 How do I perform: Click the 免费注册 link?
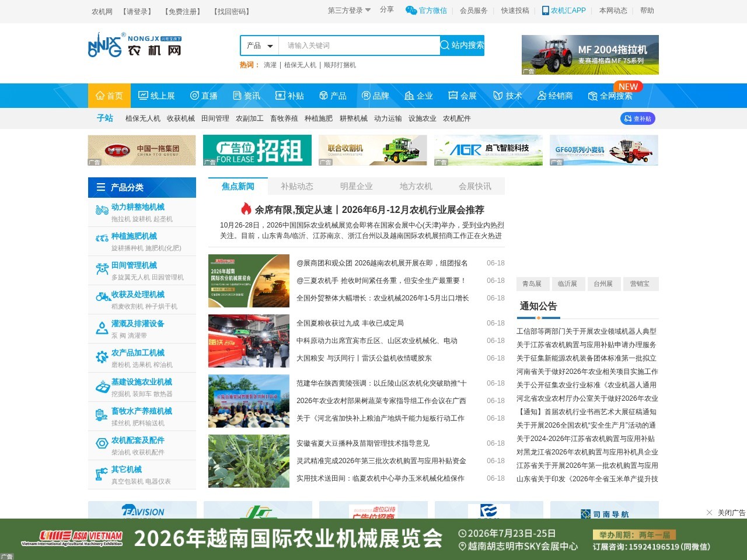[183, 12]
